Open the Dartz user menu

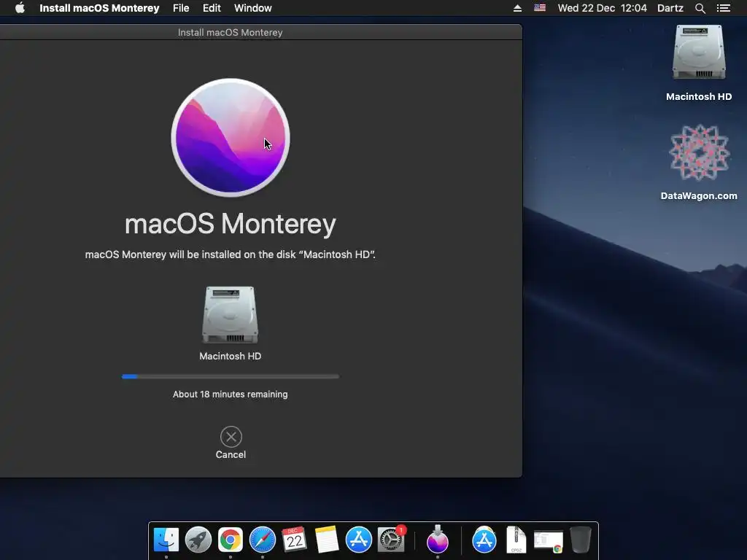tap(670, 8)
